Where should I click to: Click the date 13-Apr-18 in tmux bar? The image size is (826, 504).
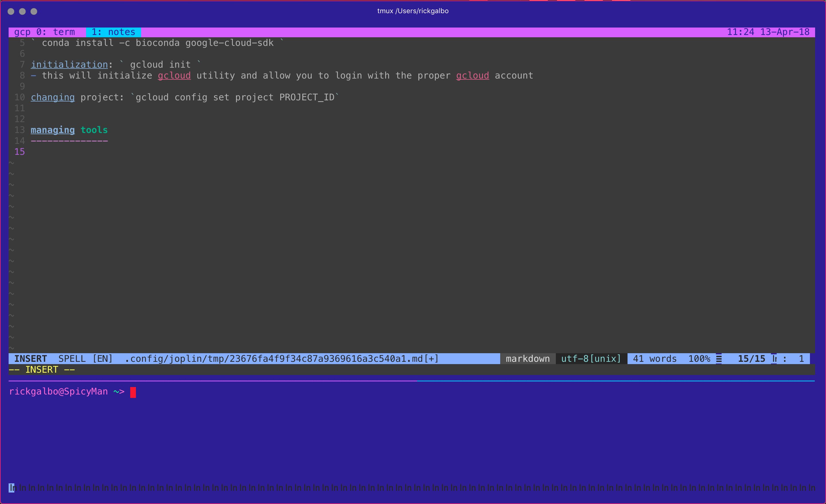[x=784, y=32]
